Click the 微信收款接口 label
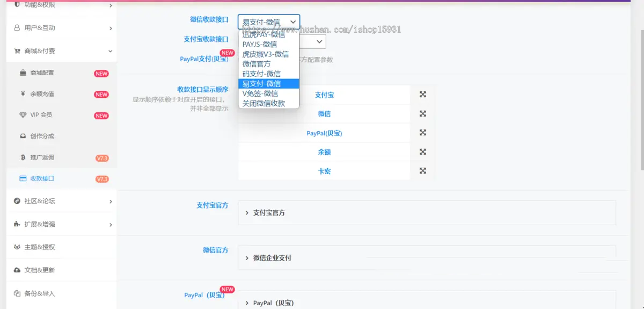 pos(209,19)
